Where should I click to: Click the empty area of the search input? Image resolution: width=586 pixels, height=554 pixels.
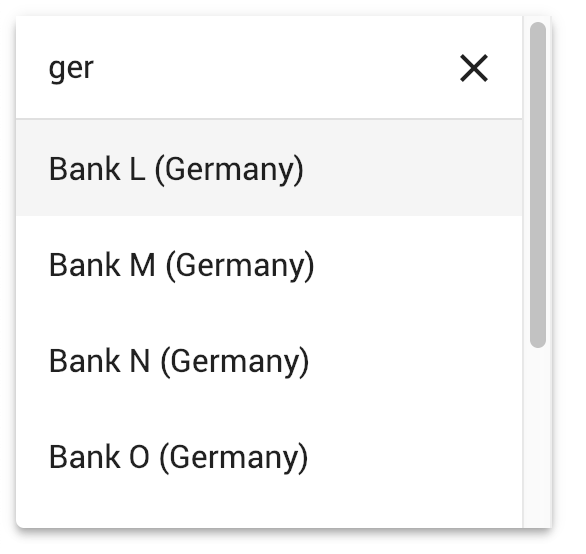pyautogui.click(x=277, y=68)
